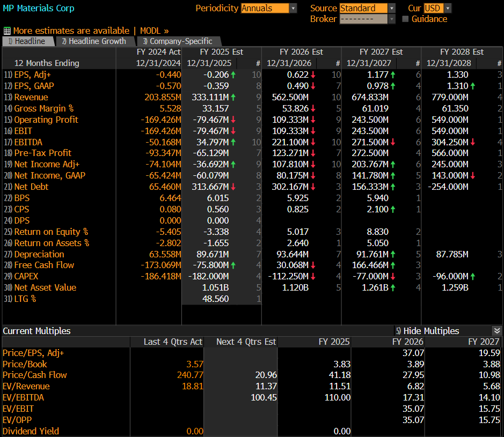Click the green arrow beside 1.310 EPS GAAP

click(473, 86)
